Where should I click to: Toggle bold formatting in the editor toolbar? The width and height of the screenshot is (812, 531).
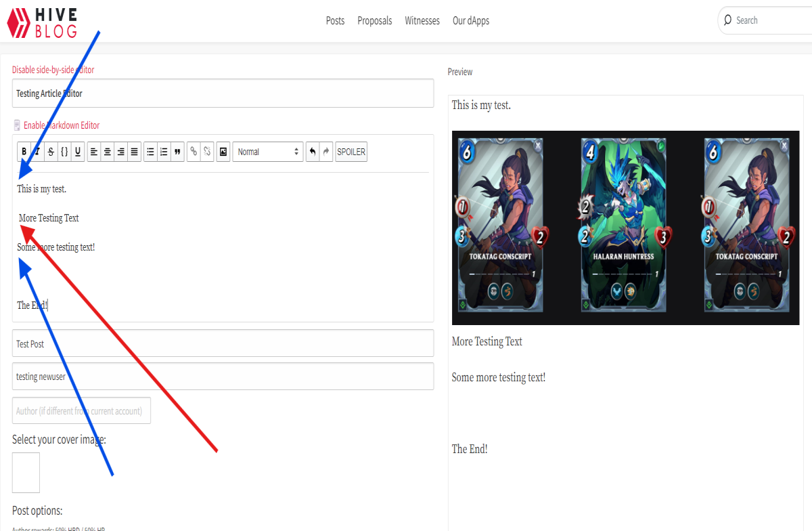click(x=24, y=152)
